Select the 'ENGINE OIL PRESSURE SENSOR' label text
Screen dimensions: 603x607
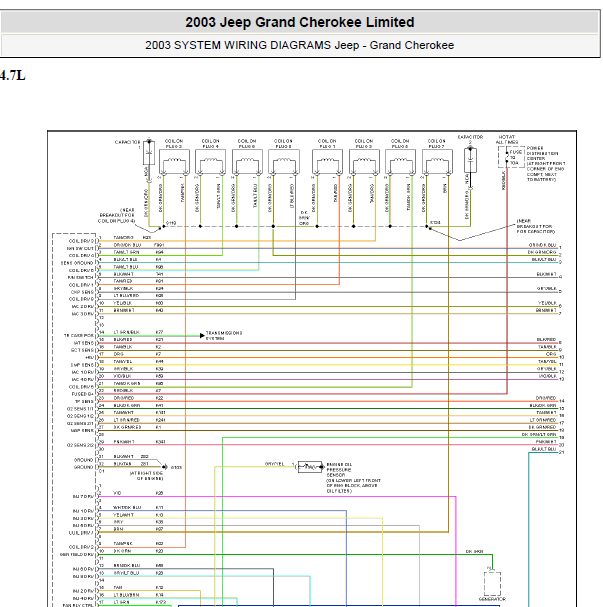coord(339,470)
